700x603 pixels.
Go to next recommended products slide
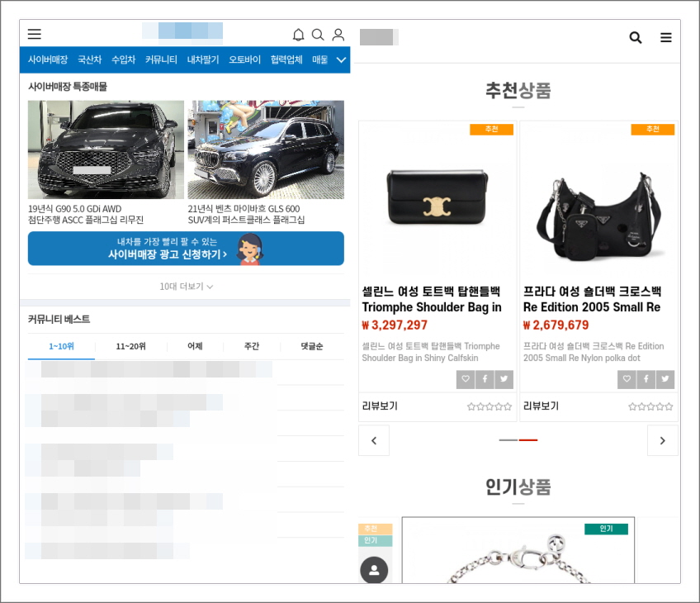[x=663, y=440]
